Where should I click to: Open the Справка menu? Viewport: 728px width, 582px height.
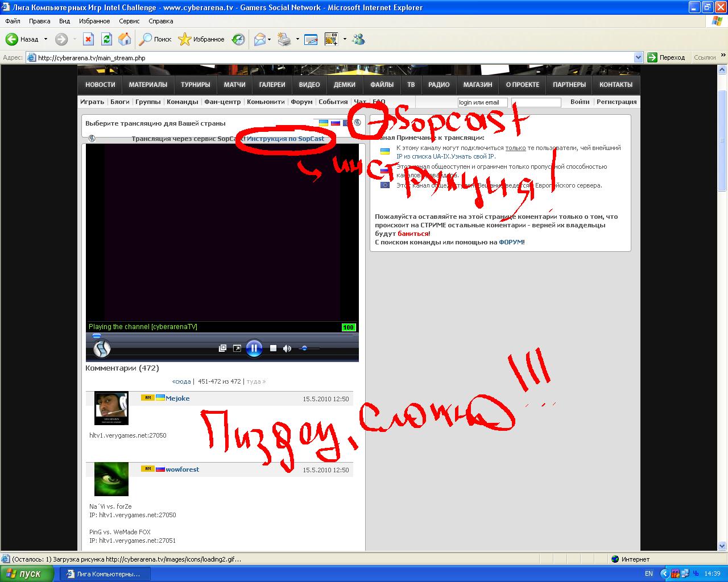[161, 21]
